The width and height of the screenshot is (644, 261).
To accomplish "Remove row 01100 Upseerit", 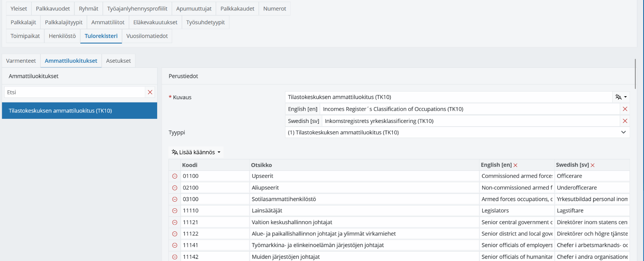I will coord(175,176).
